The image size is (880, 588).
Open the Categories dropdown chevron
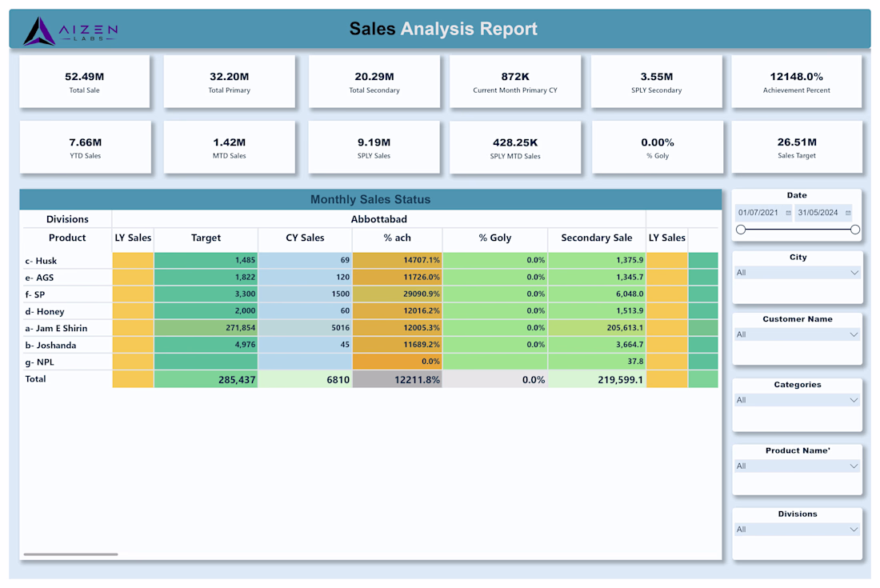854,400
